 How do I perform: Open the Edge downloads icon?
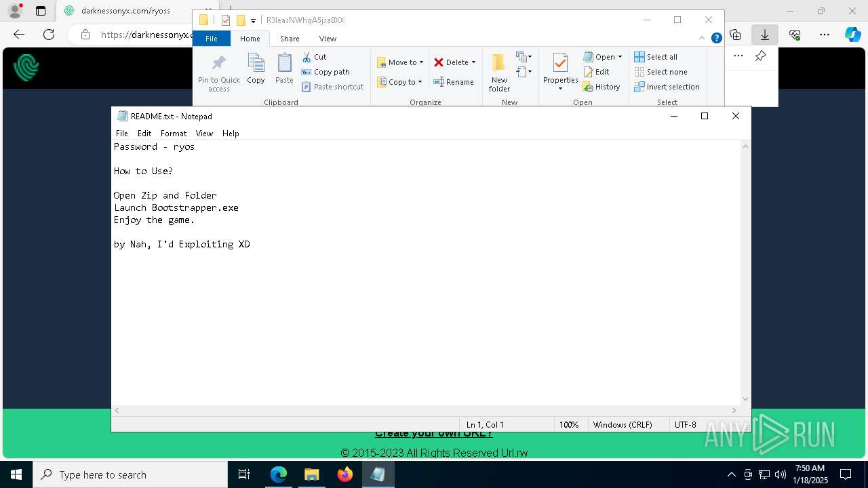(764, 35)
